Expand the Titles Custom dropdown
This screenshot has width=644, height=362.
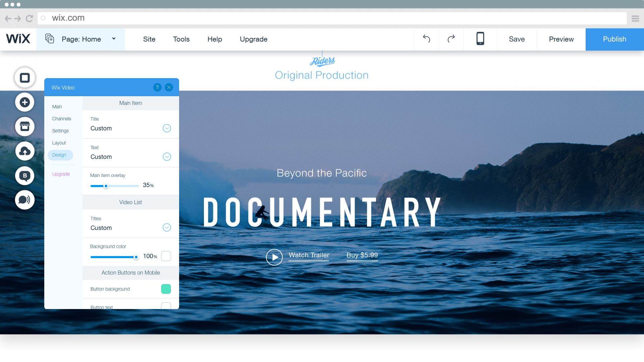click(x=167, y=228)
